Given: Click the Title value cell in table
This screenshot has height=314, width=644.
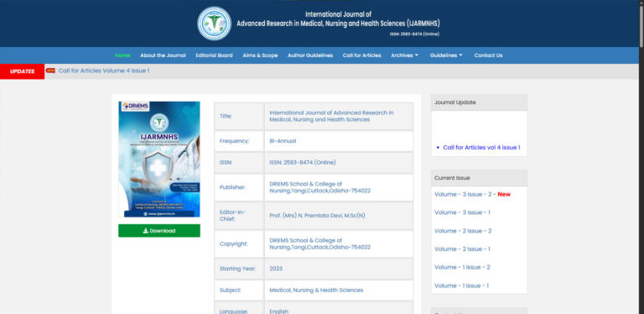Looking at the screenshot, I should [x=339, y=117].
